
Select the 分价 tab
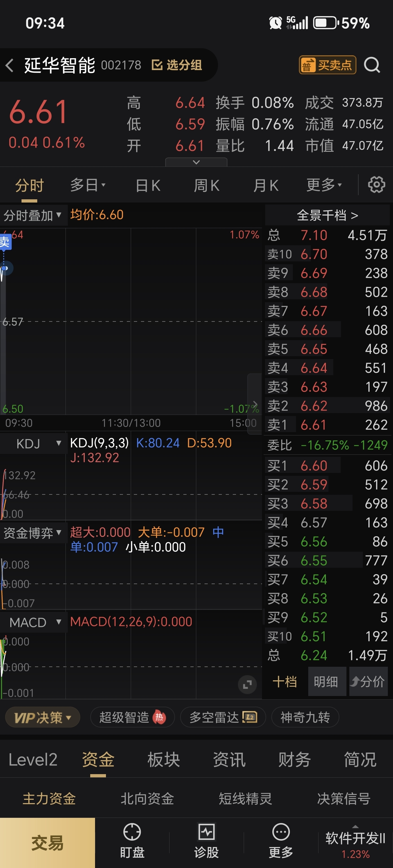[x=369, y=682]
